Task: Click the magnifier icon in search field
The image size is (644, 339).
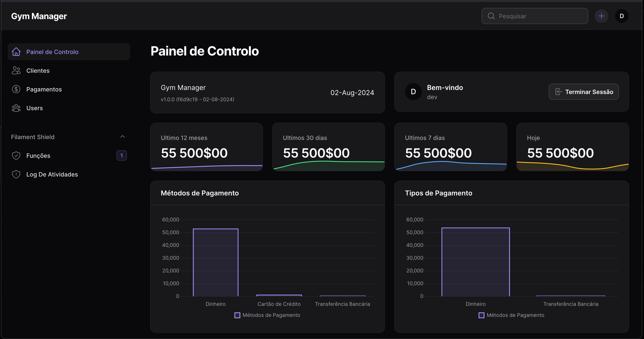Action: coord(491,16)
